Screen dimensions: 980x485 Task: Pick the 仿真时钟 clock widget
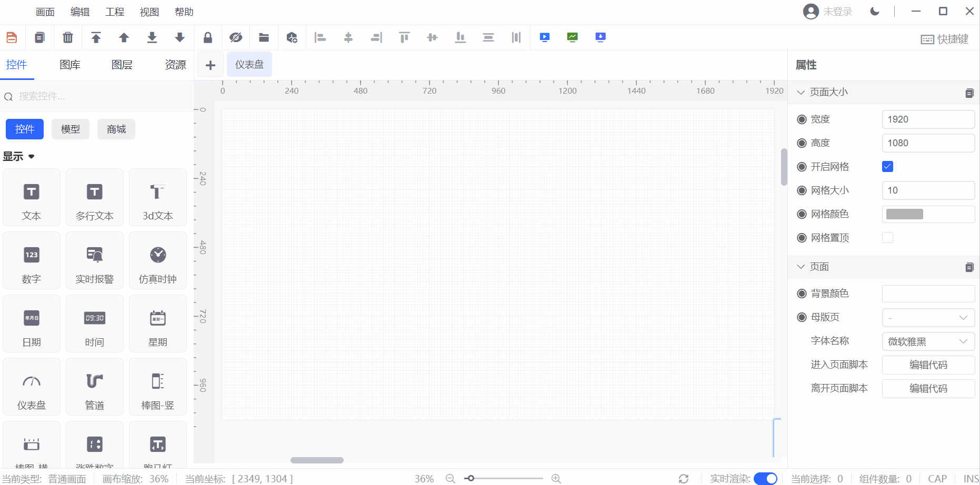pos(158,261)
